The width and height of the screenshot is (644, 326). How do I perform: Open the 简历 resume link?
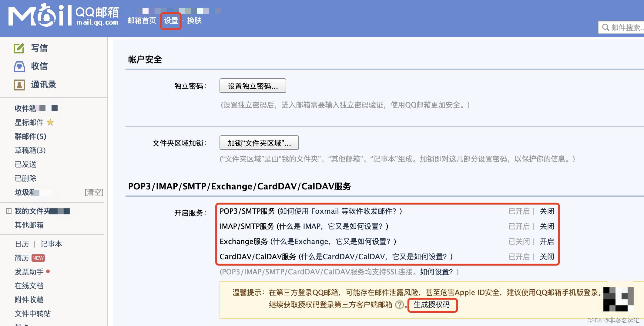pos(22,258)
